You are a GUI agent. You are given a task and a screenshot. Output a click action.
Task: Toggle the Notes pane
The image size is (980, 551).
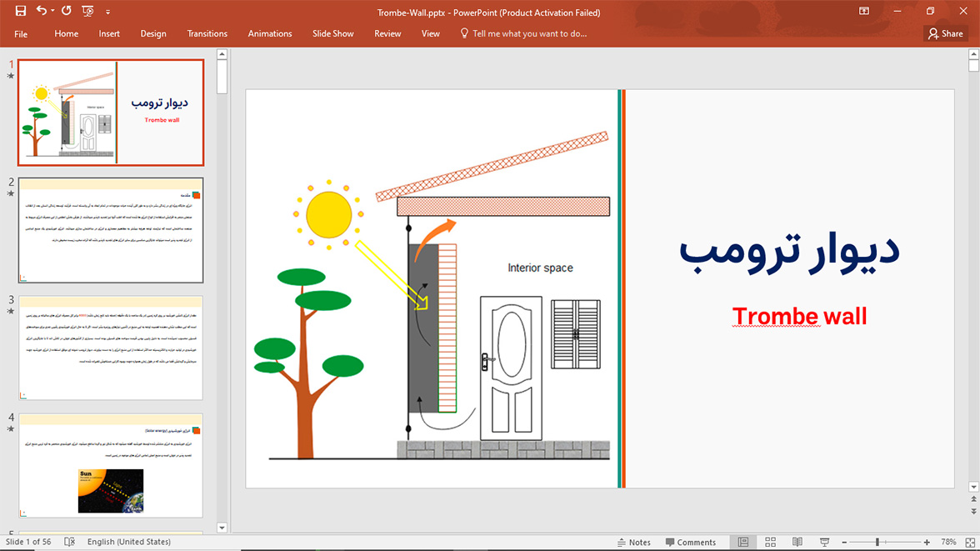point(633,542)
